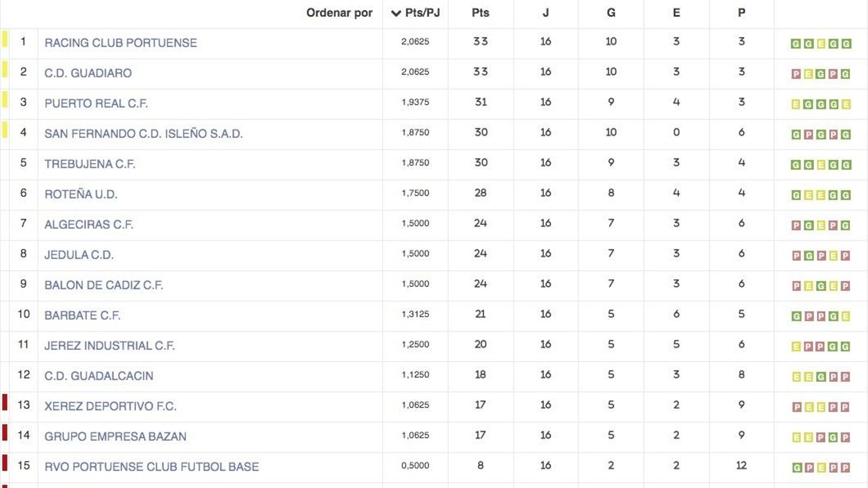Open the Algeciras C.F. team page
The image size is (868, 488).
tap(90, 225)
